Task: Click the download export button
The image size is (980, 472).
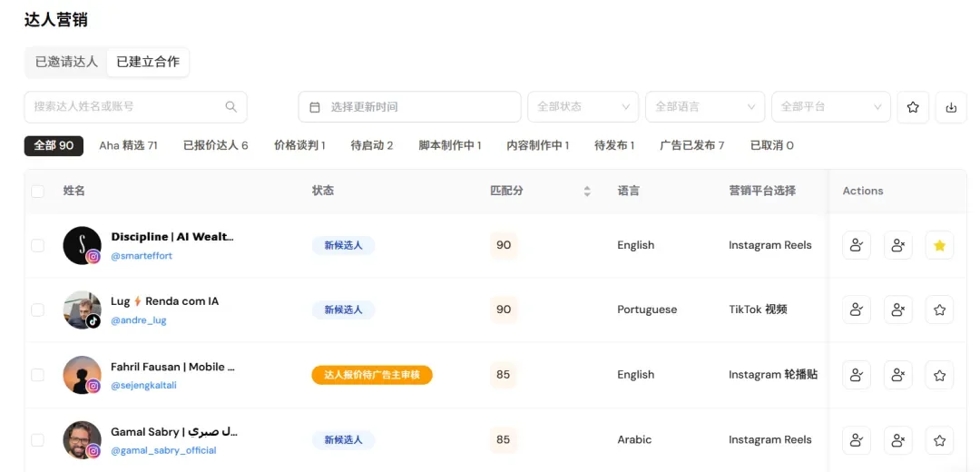Action: coord(951,107)
